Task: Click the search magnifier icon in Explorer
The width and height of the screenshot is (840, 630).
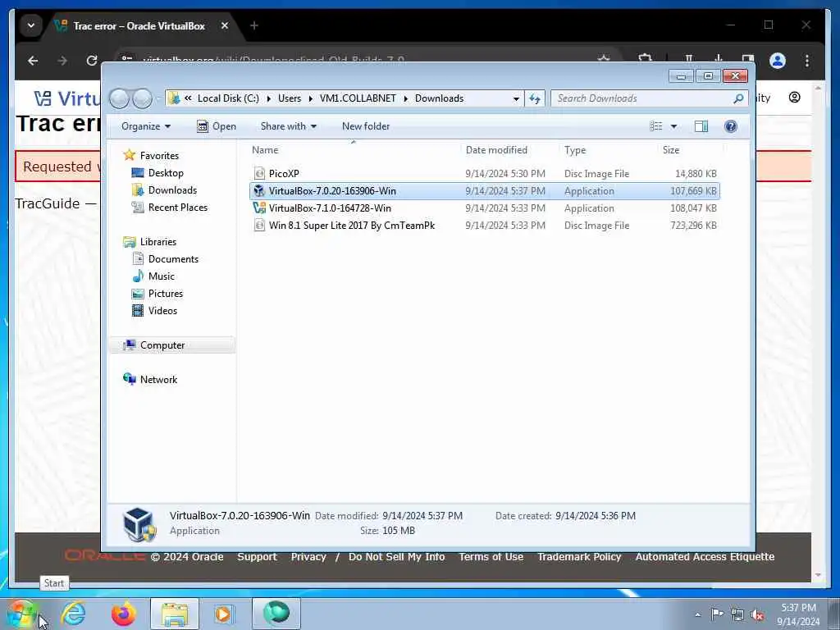Action: [x=739, y=98]
